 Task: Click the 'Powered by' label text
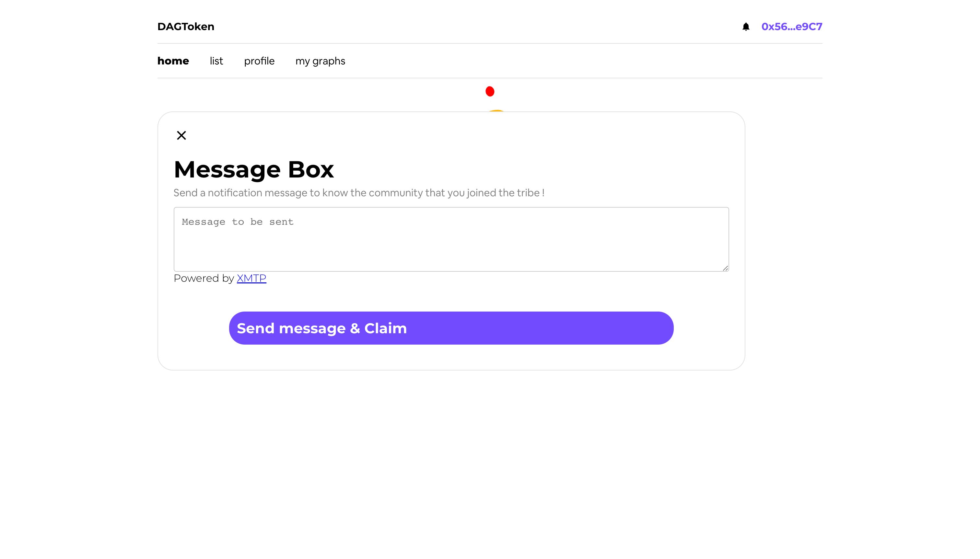pos(204,278)
